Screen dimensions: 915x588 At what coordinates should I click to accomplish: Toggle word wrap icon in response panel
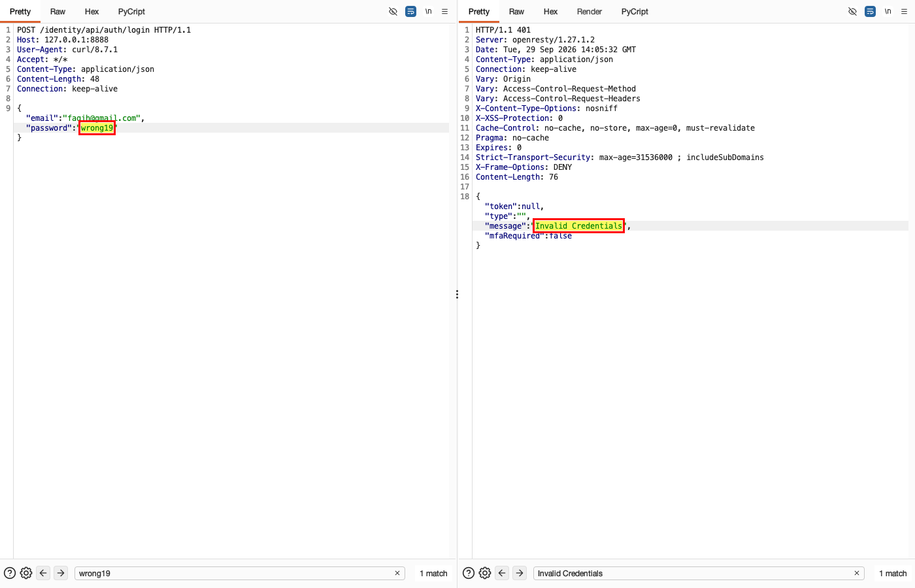pos(870,12)
